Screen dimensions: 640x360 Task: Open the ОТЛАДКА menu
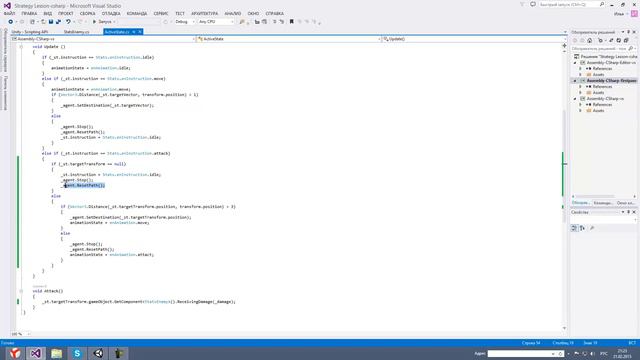point(111,13)
